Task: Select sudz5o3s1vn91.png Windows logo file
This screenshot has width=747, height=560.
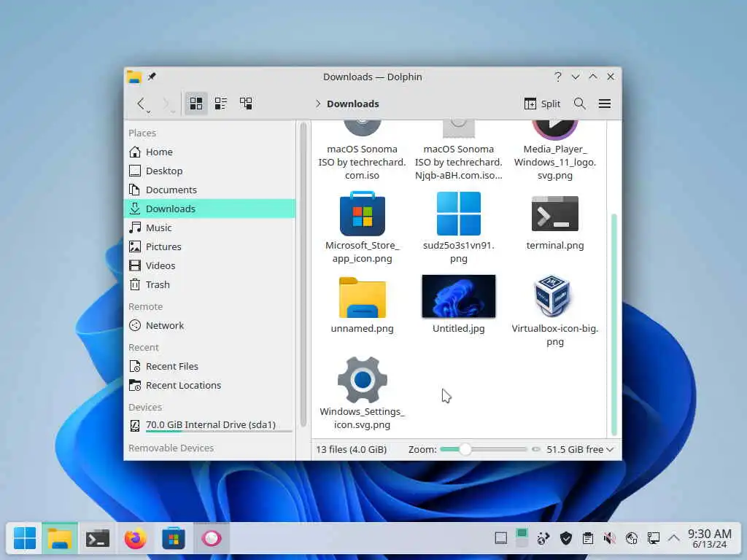Action: (458, 227)
